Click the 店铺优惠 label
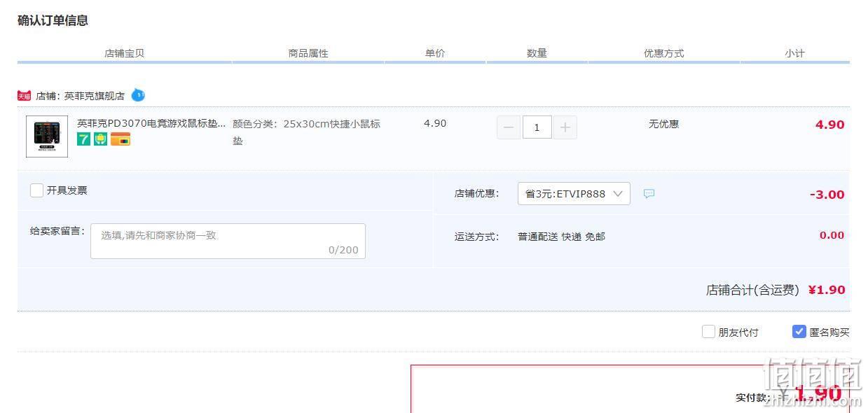This screenshot has height=413, width=868. coord(476,194)
